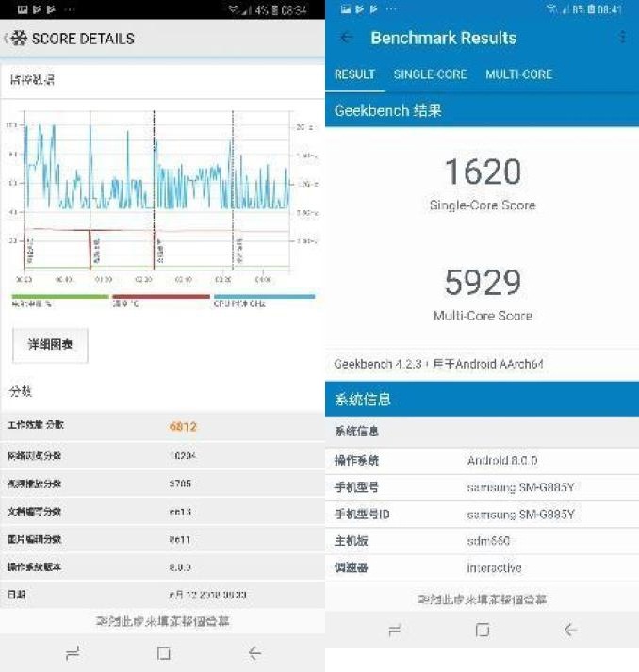Tap the home button in the Geekbench screen's navigation bar
Screen dimensions: 639x672
[x=483, y=630]
